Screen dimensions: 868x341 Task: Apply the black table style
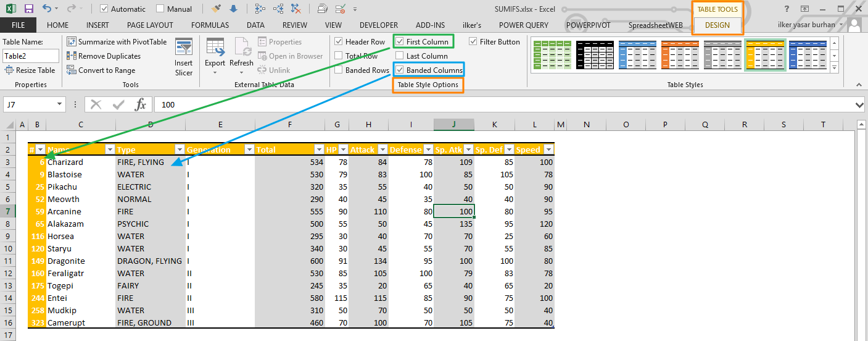[x=595, y=55]
